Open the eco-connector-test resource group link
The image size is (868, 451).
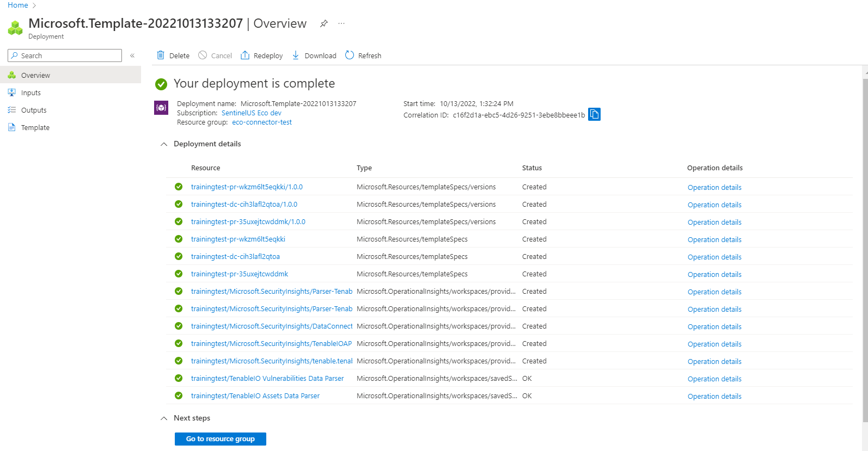[x=262, y=122]
